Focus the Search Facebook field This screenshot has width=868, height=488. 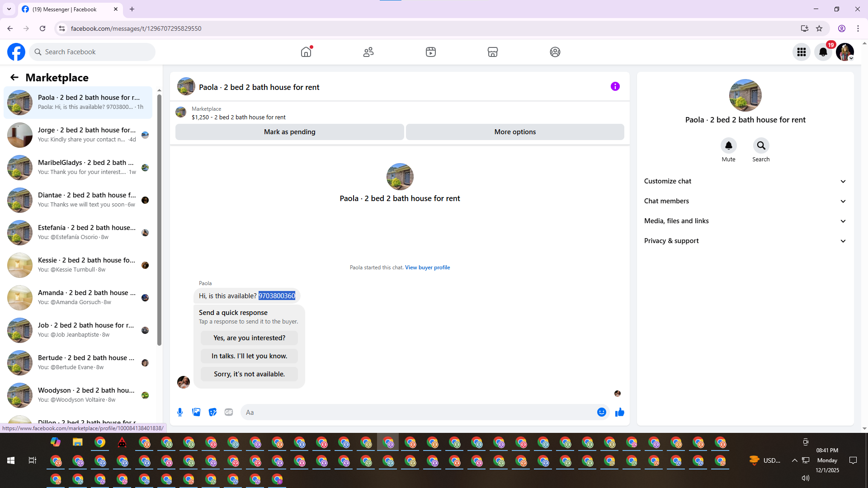(x=92, y=52)
